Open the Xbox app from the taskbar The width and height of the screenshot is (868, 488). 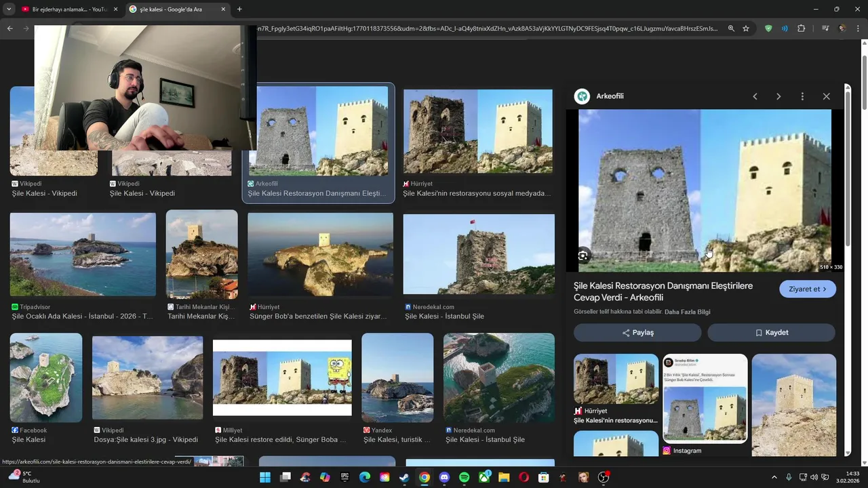coord(484,478)
